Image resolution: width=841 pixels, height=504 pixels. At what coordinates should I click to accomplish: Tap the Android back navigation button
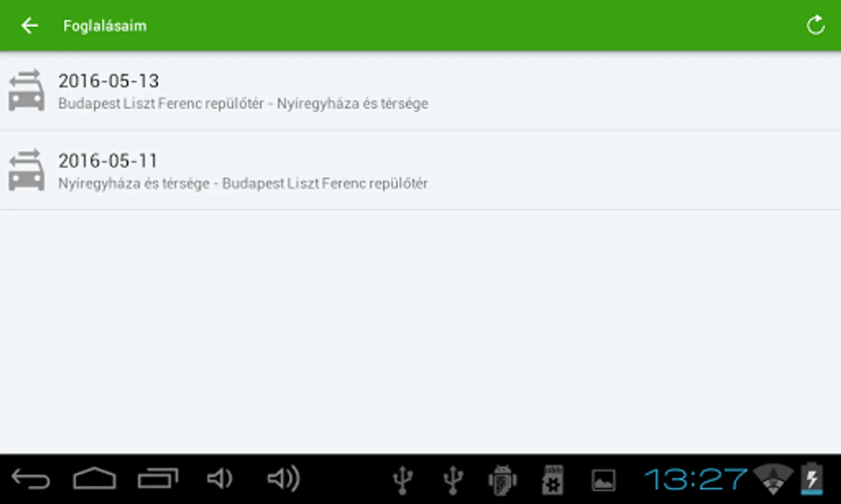tap(31, 479)
